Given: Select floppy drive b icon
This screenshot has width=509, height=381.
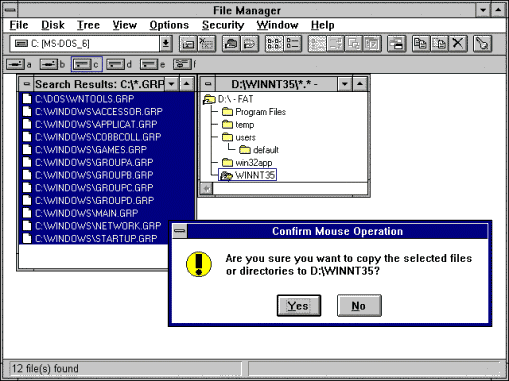Looking at the screenshot, I should [x=49, y=64].
